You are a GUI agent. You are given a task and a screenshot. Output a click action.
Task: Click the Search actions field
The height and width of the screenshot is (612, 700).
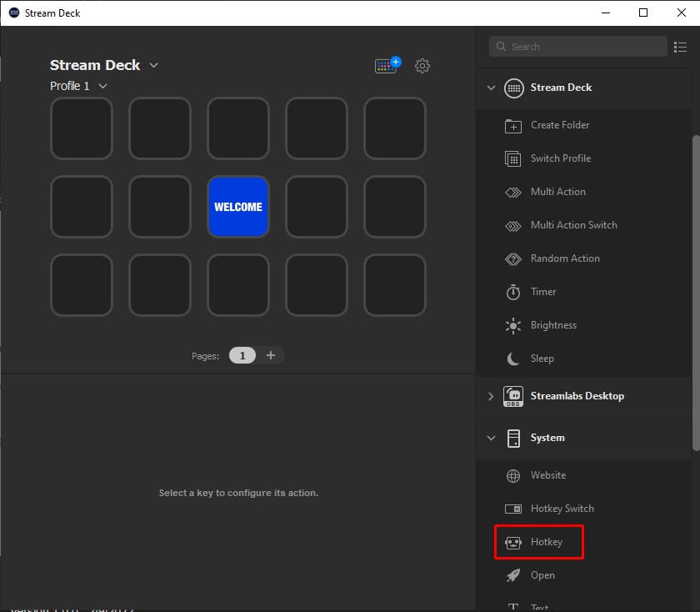(578, 47)
